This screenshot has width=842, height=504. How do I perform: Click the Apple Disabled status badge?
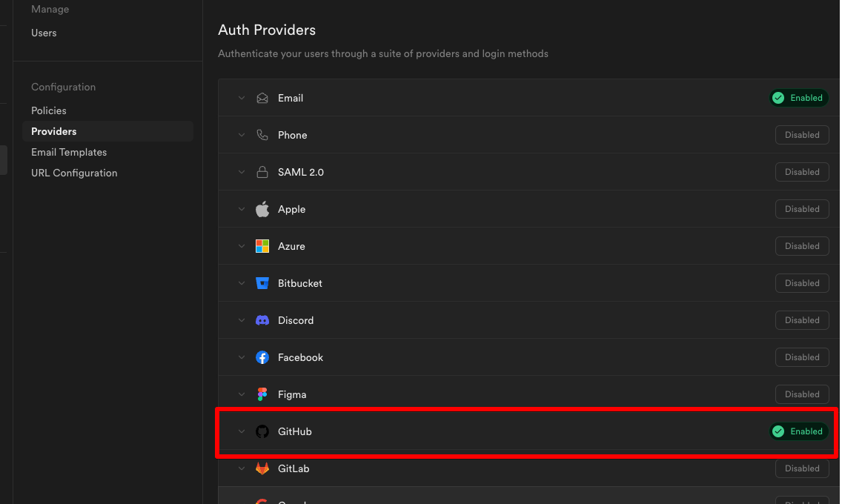(x=802, y=209)
